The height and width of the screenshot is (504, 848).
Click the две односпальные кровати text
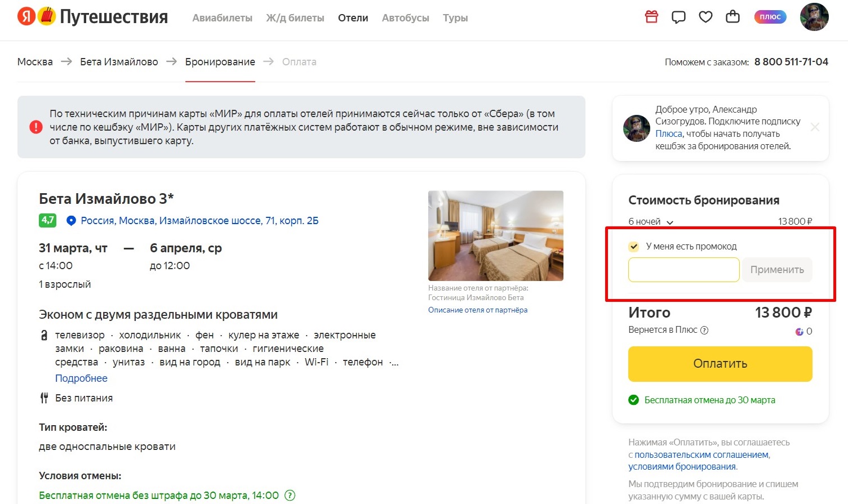pyautogui.click(x=107, y=447)
